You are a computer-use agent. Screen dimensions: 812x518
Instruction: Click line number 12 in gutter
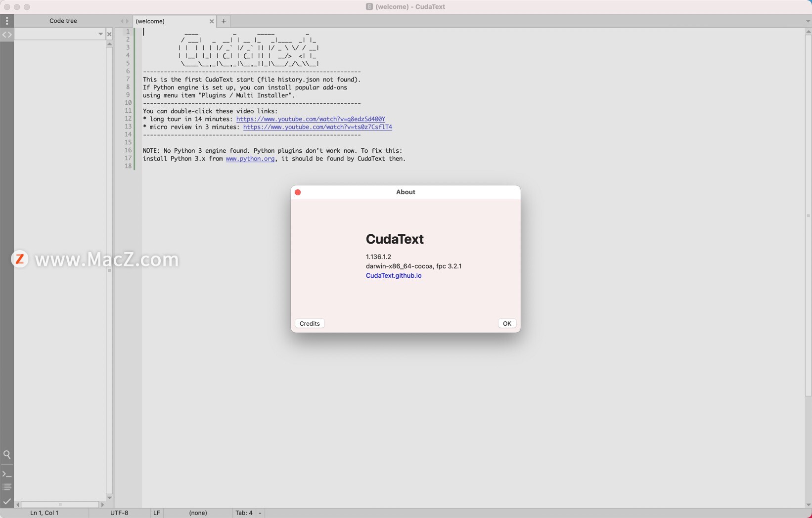point(128,119)
